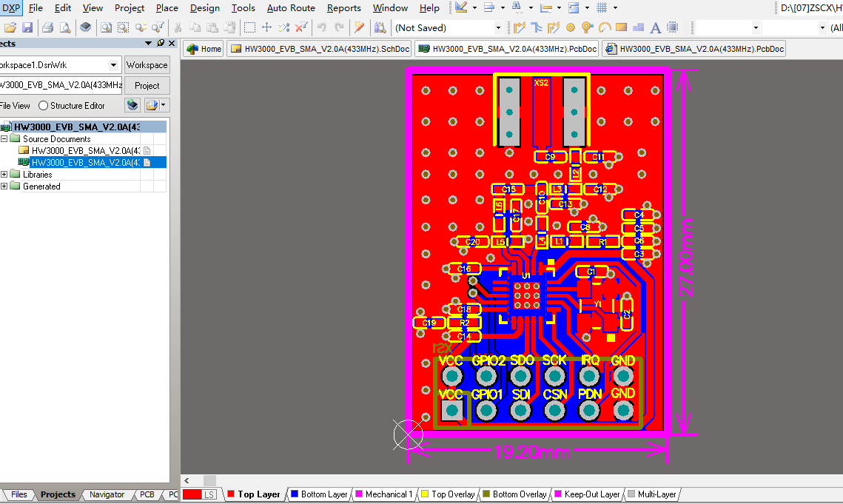This screenshot has width=843, height=504.
Task: Open the Place menu
Action: click(167, 8)
